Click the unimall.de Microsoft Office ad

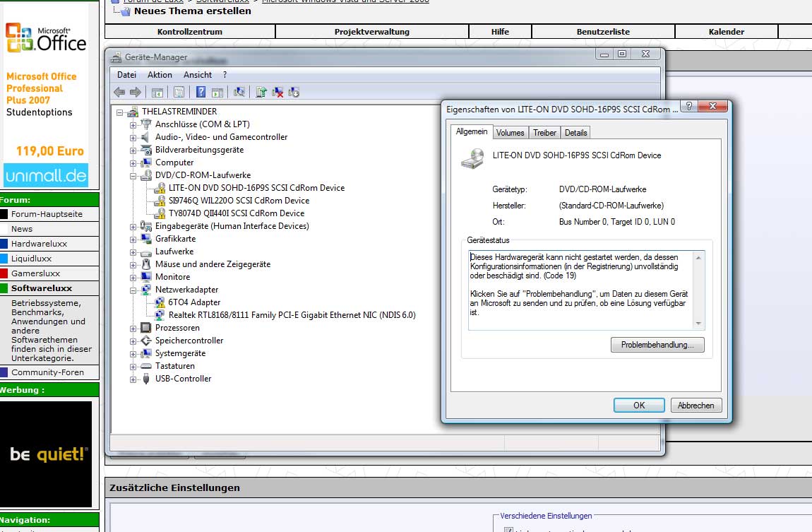[x=46, y=95]
